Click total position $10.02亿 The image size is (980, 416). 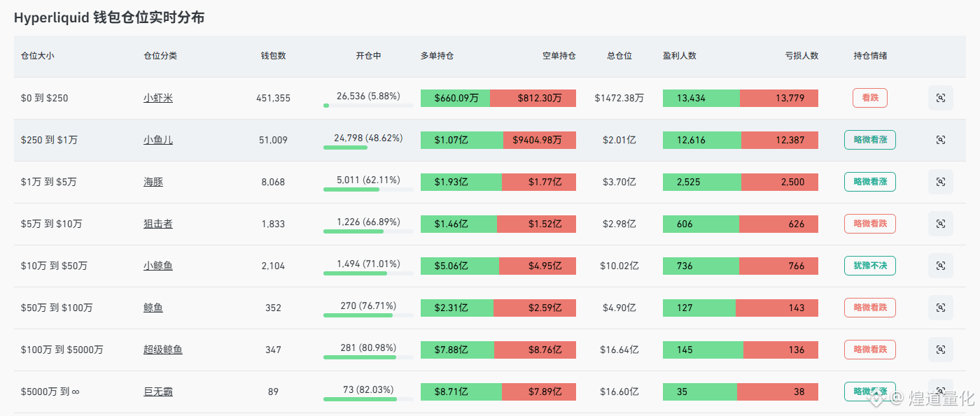(x=619, y=266)
